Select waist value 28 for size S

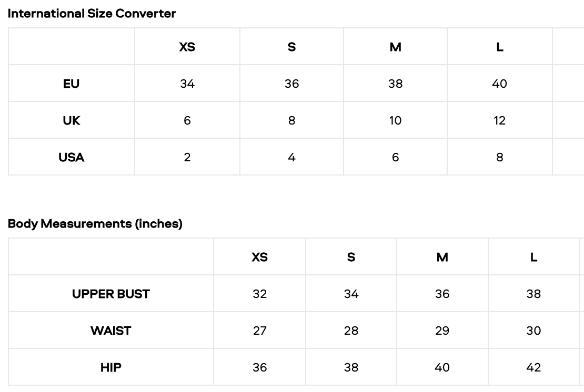click(x=351, y=331)
